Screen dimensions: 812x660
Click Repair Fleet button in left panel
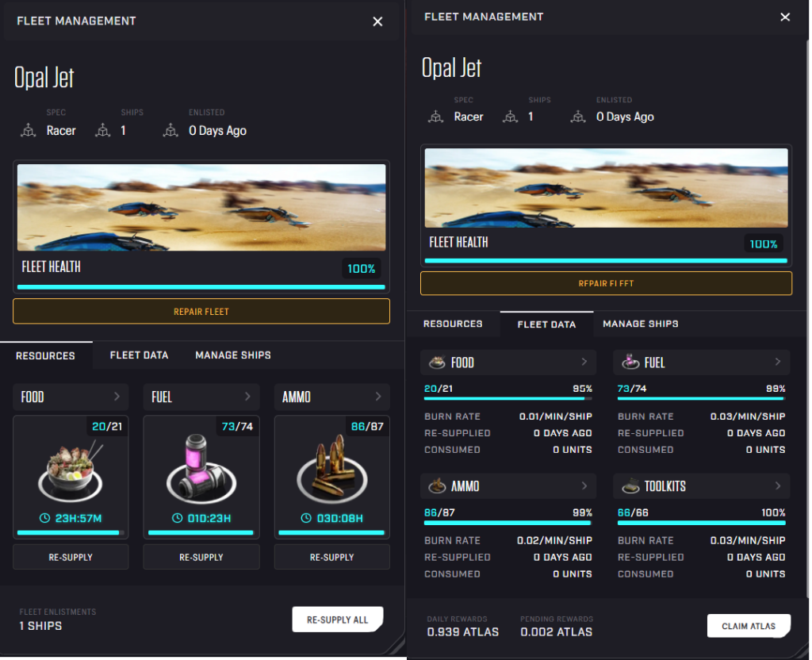(x=201, y=312)
